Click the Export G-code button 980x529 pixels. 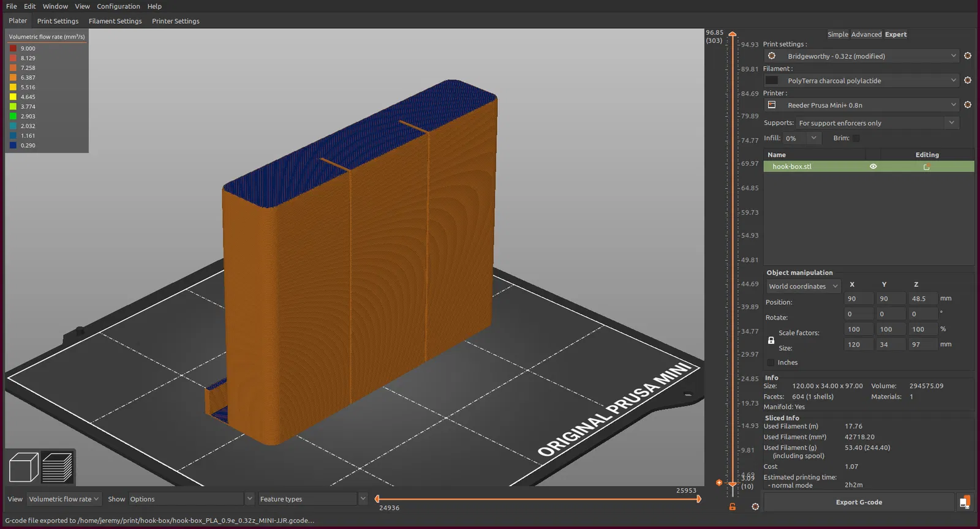[859, 502]
